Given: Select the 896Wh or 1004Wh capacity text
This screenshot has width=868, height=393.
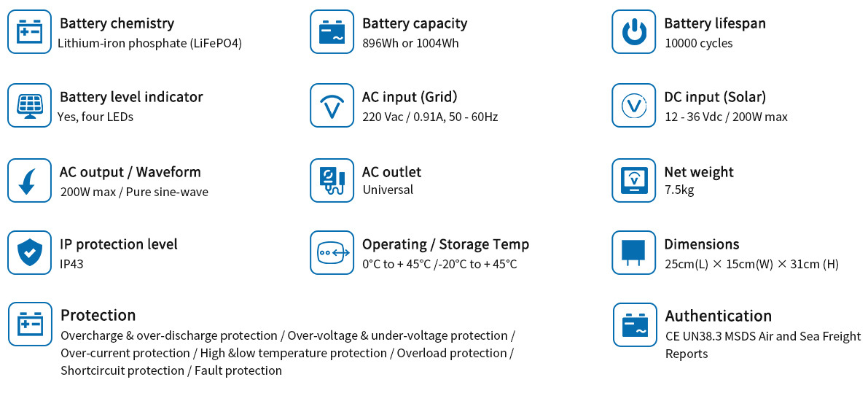Looking at the screenshot, I should [x=410, y=43].
